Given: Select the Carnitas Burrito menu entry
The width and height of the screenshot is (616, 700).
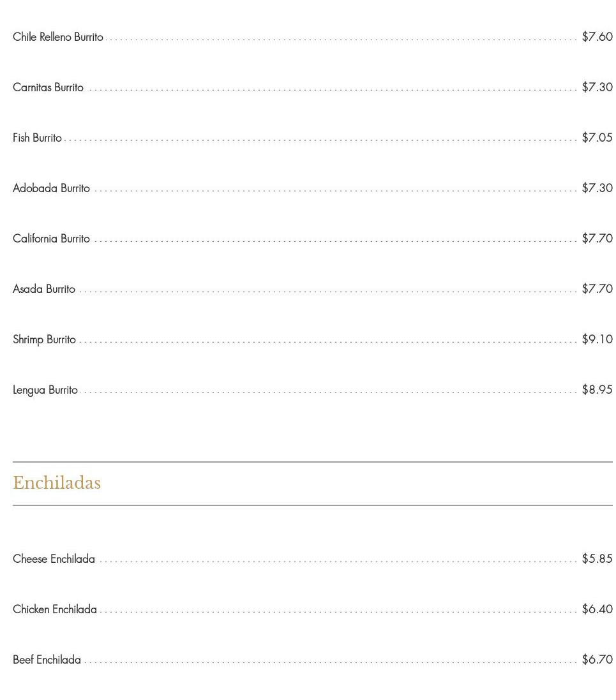Looking at the screenshot, I should (x=48, y=87).
